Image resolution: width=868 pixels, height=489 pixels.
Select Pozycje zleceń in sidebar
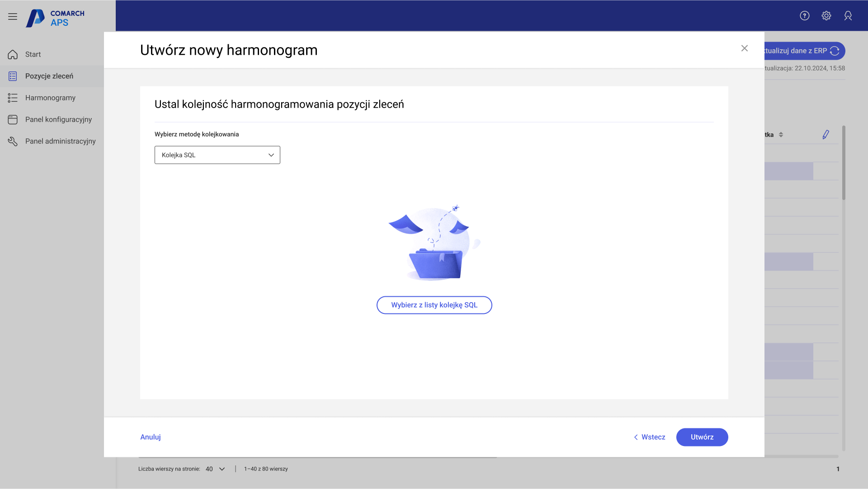(49, 76)
